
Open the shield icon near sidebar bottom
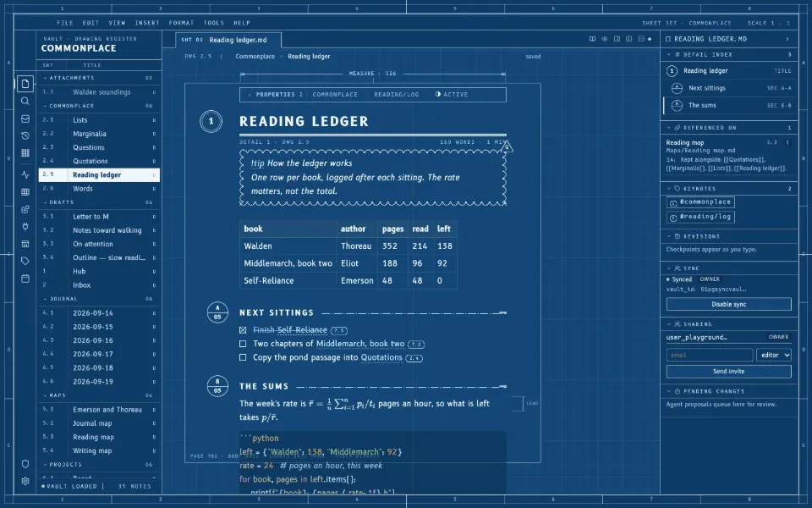pyautogui.click(x=25, y=464)
